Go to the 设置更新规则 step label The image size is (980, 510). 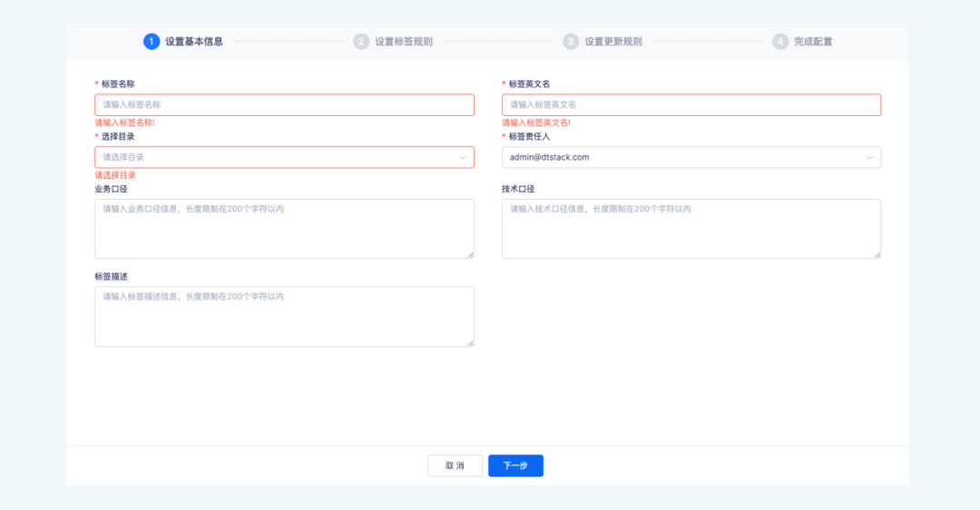coord(613,41)
